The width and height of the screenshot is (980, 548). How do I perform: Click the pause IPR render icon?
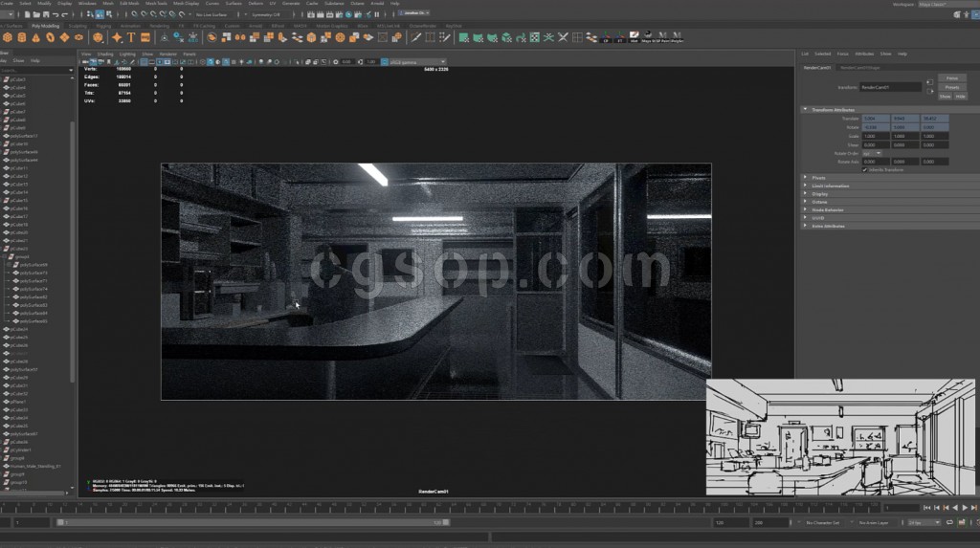point(376,14)
